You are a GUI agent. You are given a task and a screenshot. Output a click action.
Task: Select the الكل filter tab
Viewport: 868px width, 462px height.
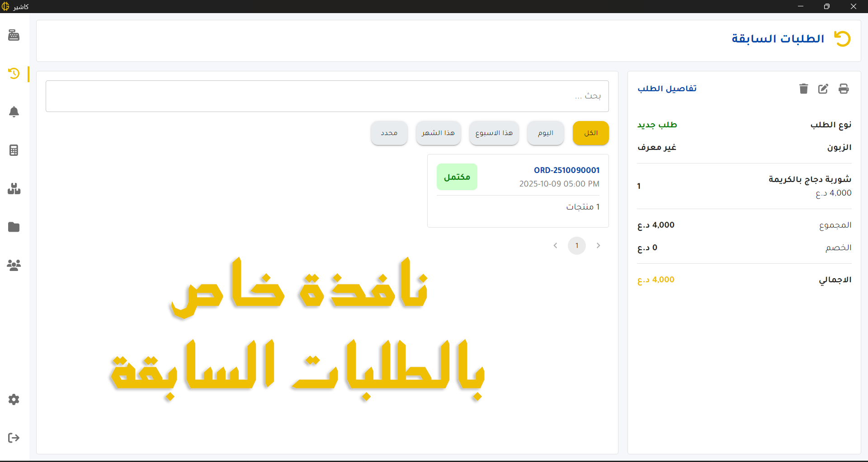tap(590, 133)
